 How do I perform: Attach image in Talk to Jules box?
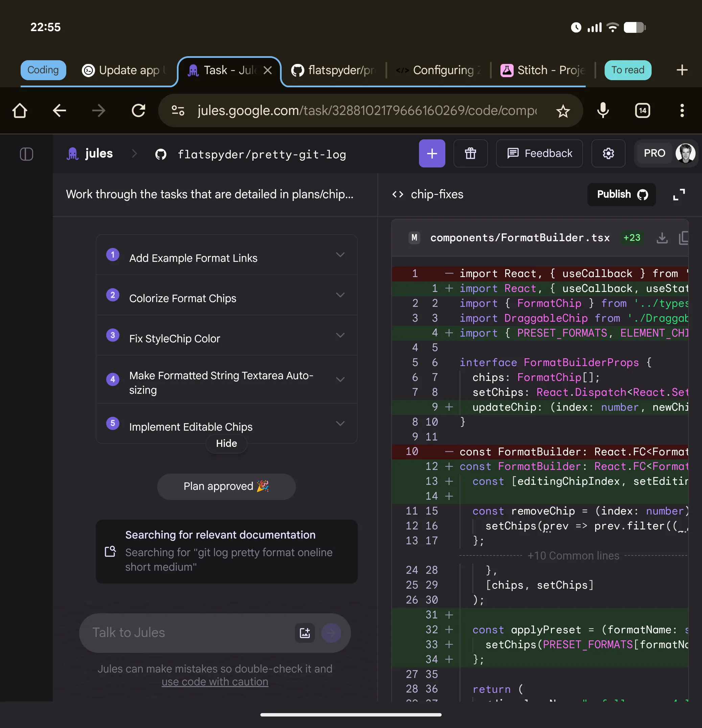tap(305, 633)
